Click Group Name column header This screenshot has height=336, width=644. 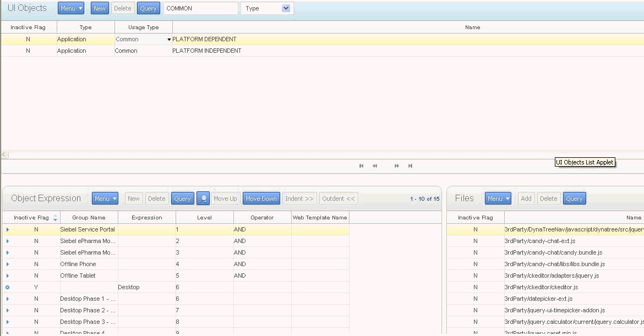pyautogui.click(x=89, y=218)
